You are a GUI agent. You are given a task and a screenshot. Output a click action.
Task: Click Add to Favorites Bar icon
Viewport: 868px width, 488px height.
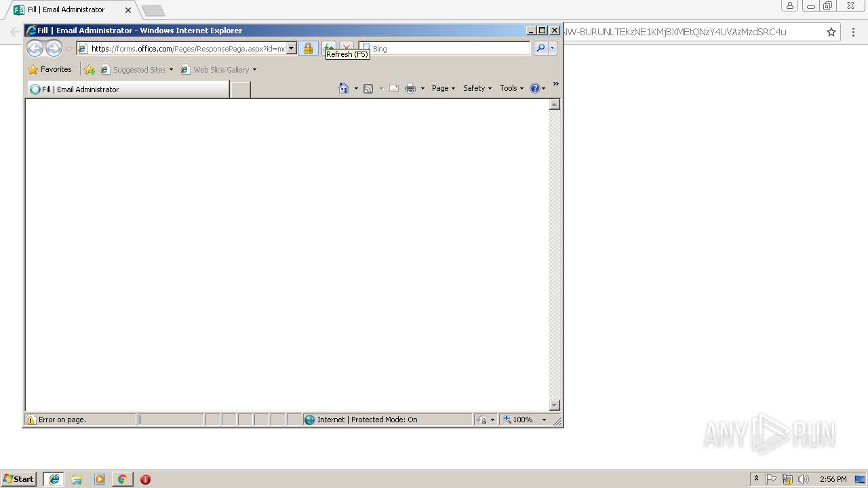(90, 69)
